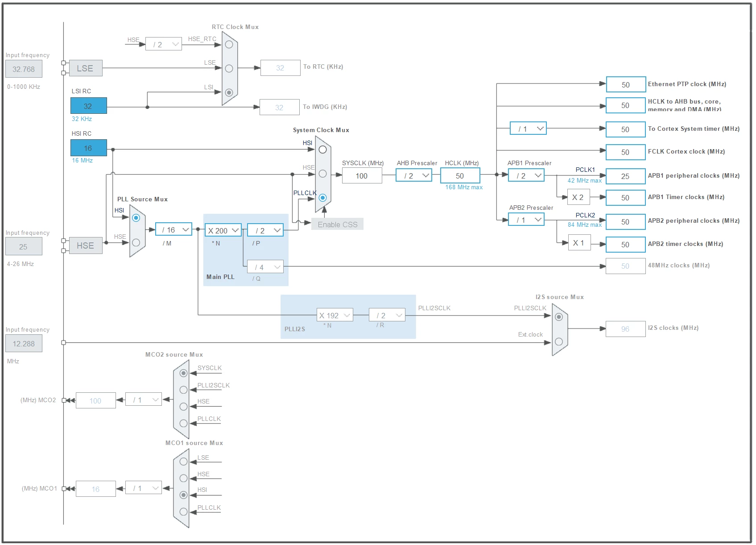Click APB1 peripheral clocks value 25
This screenshot has height=545, width=756.
(626, 176)
